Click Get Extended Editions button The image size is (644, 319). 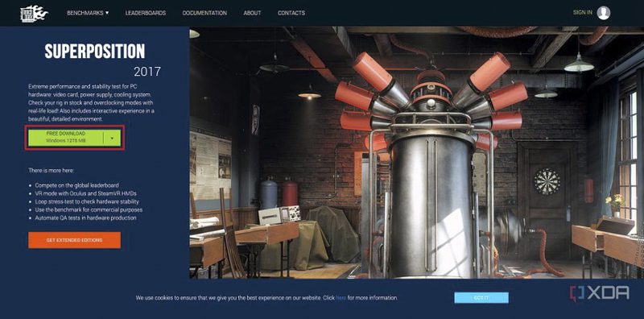pos(74,240)
